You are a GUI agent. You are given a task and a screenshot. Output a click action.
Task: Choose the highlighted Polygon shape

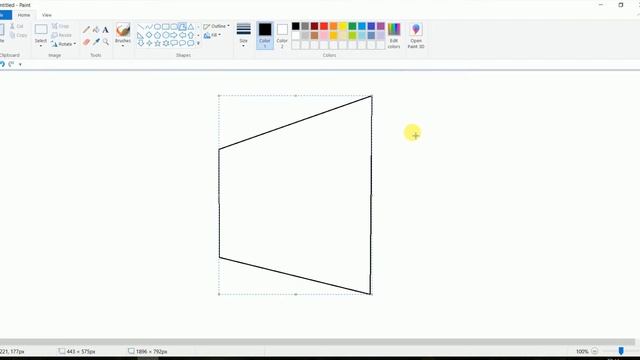(x=182, y=27)
